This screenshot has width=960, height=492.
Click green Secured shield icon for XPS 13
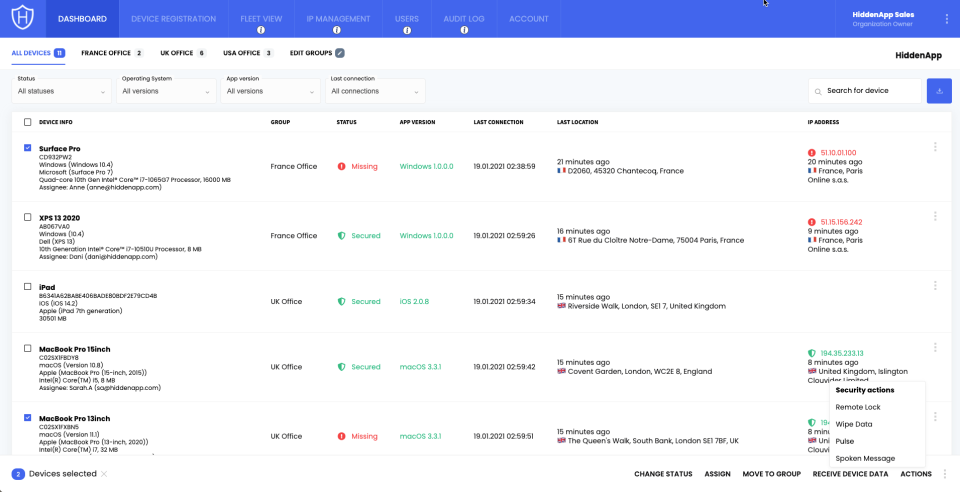(342, 236)
